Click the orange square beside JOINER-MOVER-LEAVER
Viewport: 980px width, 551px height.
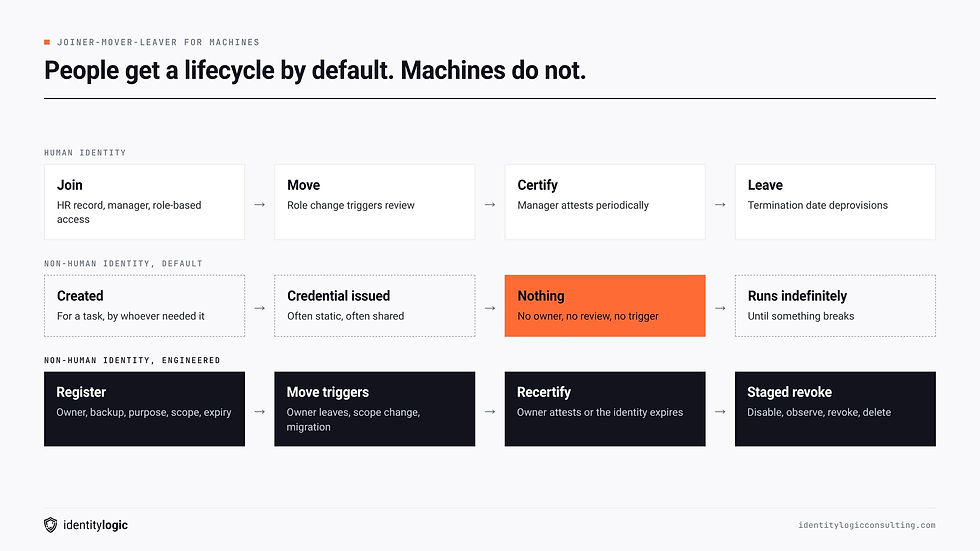click(47, 42)
